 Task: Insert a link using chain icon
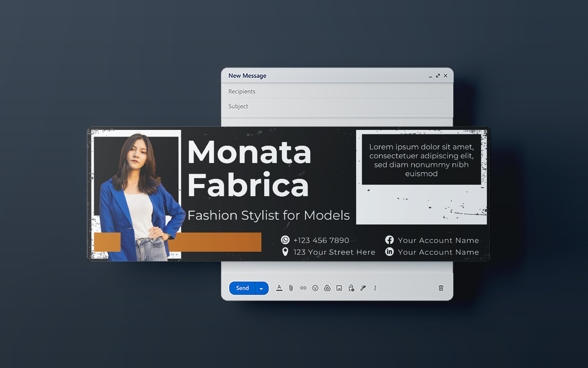[x=303, y=288]
